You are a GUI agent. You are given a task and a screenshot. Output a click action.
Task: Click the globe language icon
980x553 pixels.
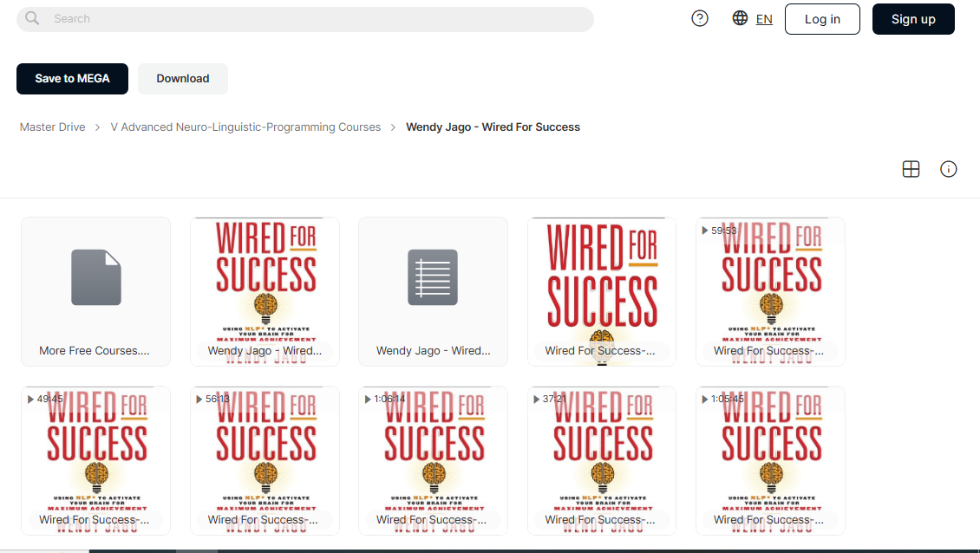[740, 18]
